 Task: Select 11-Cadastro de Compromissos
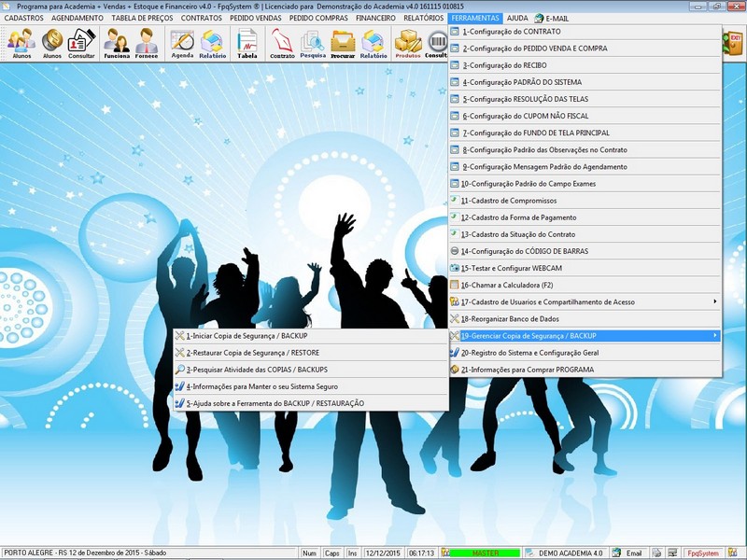click(585, 201)
